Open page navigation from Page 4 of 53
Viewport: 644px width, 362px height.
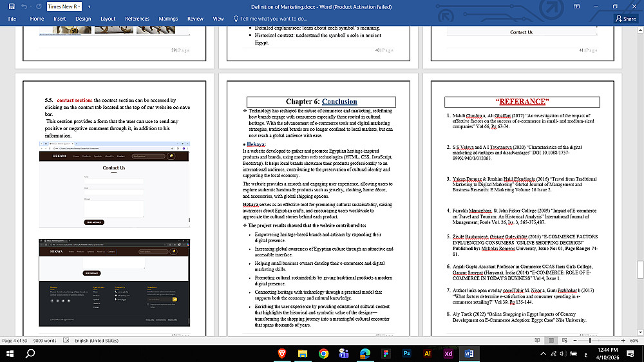pos(15,341)
